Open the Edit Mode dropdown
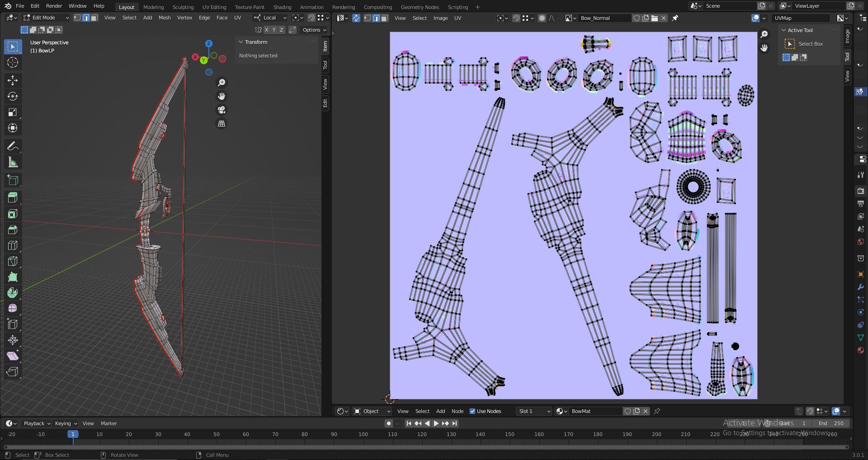The height and width of the screenshot is (460, 868). tap(46, 18)
